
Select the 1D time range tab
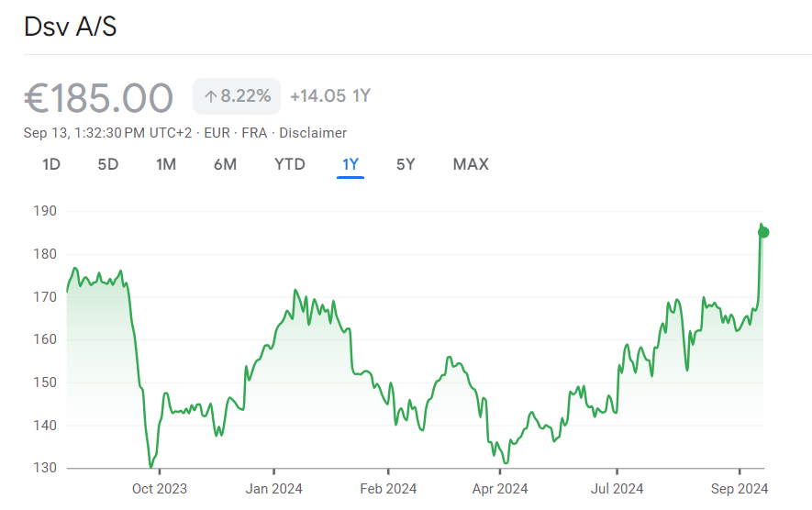coord(51,165)
